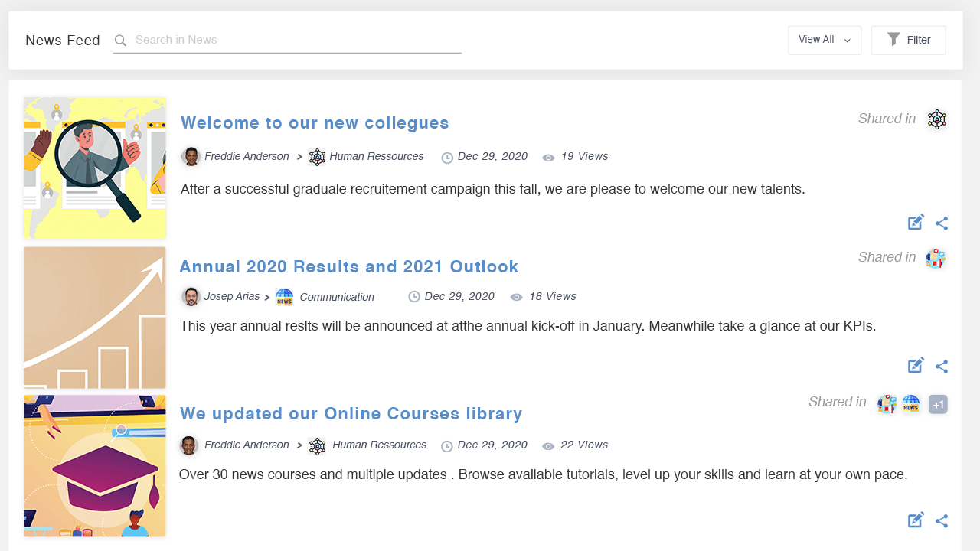Click the growth chart arrow thumbnail
980x551 pixels.
(x=95, y=317)
